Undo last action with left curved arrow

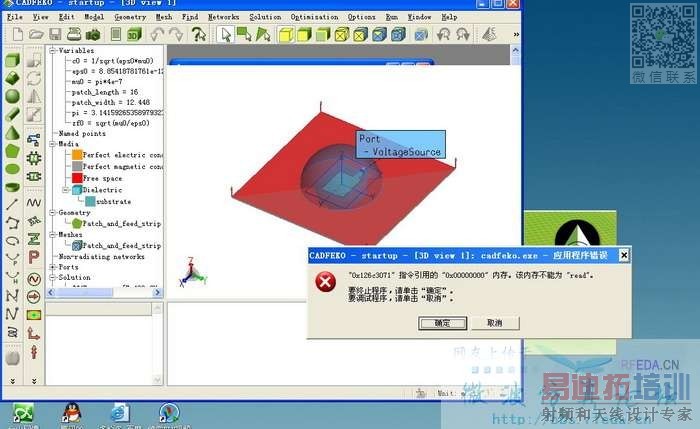[x=157, y=34]
